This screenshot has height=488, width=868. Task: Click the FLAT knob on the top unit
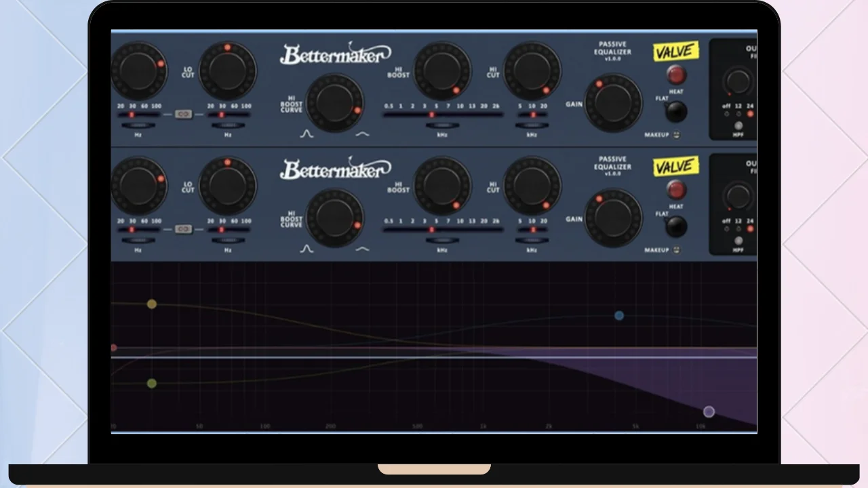coord(675,111)
